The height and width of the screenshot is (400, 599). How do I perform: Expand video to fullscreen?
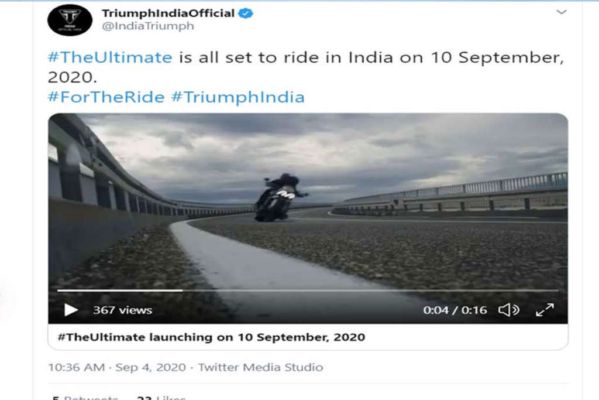pyautogui.click(x=545, y=310)
